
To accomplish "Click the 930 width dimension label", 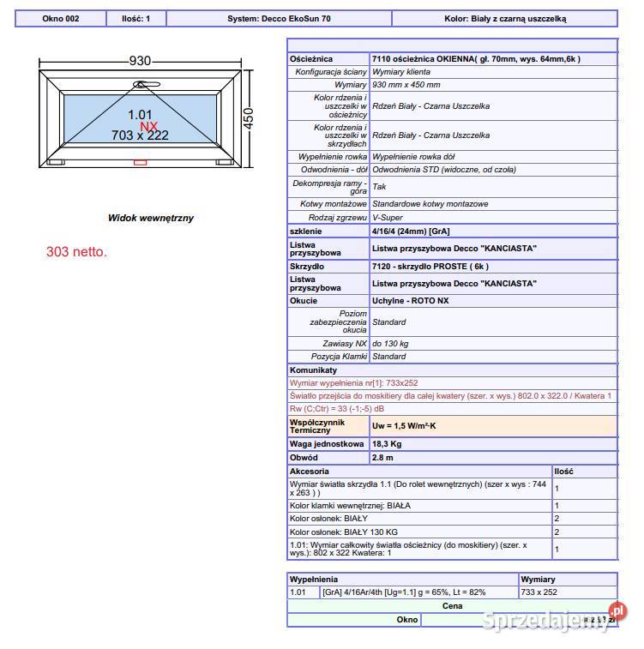I will pyautogui.click(x=140, y=61).
